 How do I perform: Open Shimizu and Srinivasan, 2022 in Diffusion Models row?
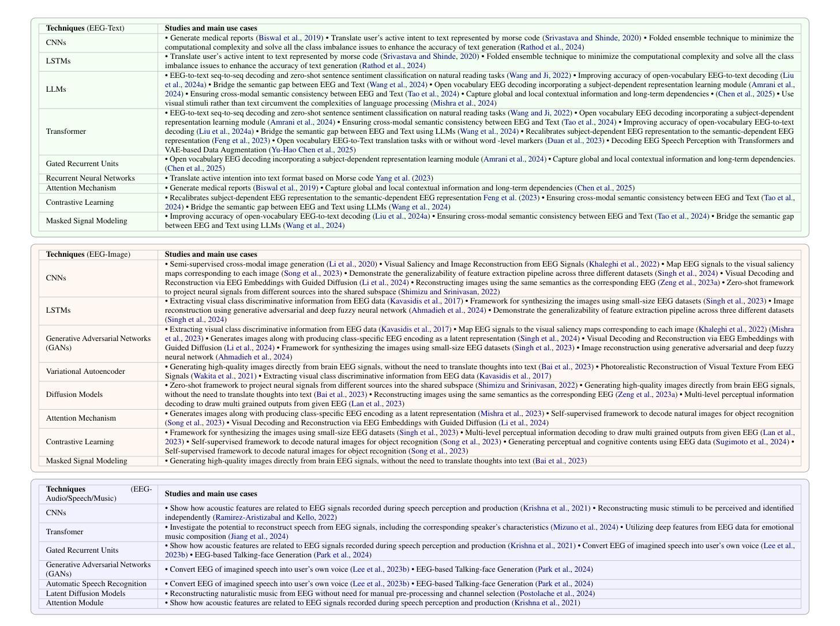[526, 385]
